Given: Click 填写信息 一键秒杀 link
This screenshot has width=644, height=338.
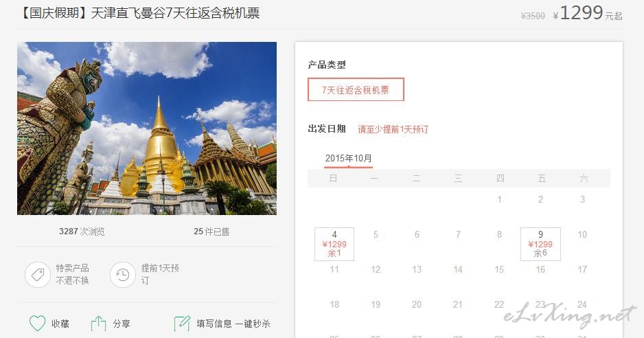Looking at the screenshot, I should tap(233, 324).
